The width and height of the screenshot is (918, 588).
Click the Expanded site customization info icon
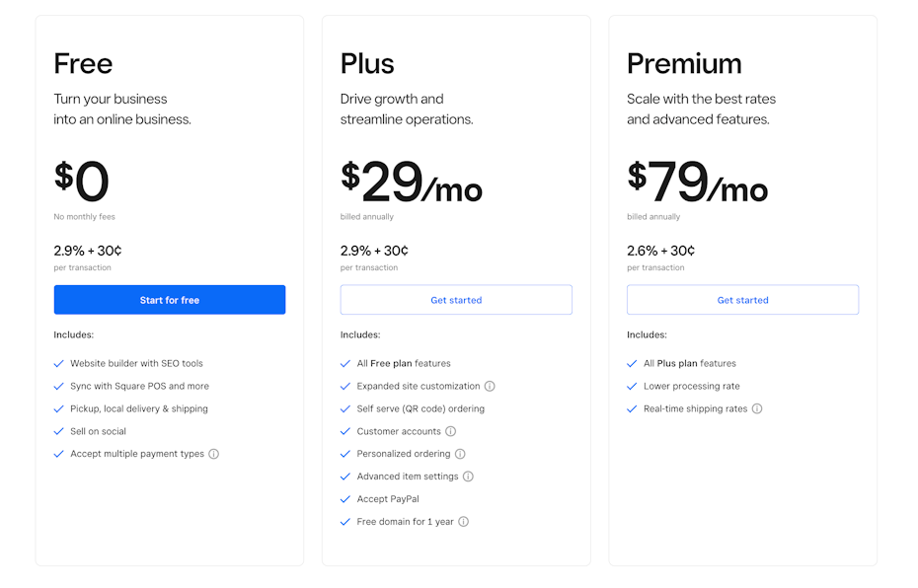[x=488, y=386]
